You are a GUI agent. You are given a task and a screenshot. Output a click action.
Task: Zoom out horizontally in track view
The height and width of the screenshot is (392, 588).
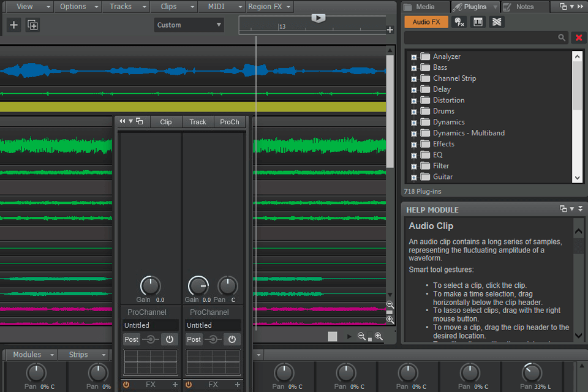pyautogui.click(x=361, y=336)
